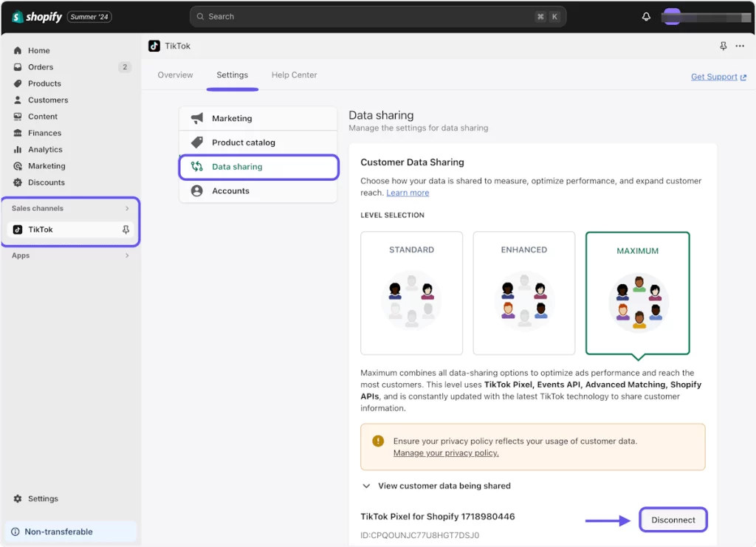The image size is (756, 547).
Task: Open Manage your privacy policy link
Action: pos(446,453)
